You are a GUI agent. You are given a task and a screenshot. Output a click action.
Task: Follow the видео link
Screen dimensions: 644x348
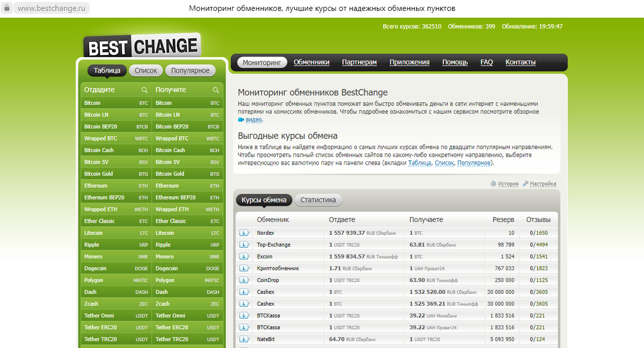(x=254, y=120)
